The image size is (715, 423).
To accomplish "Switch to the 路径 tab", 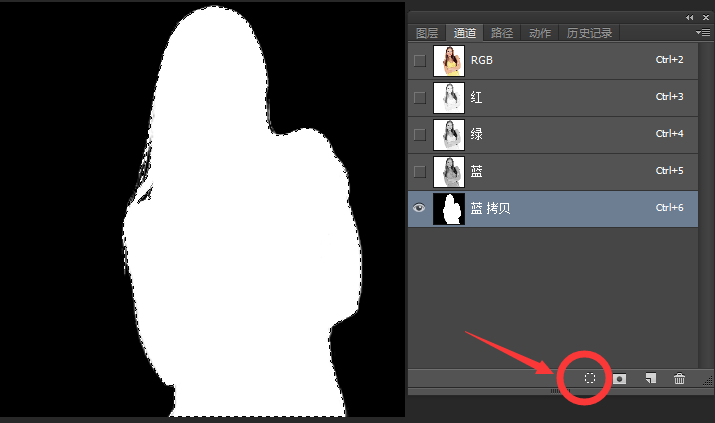I will (x=502, y=33).
